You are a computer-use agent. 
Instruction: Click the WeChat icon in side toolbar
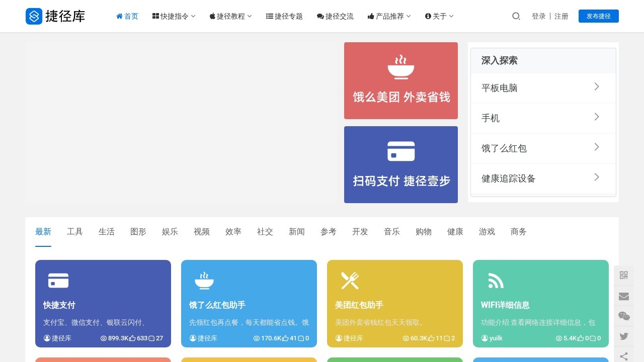click(x=624, y=316)
